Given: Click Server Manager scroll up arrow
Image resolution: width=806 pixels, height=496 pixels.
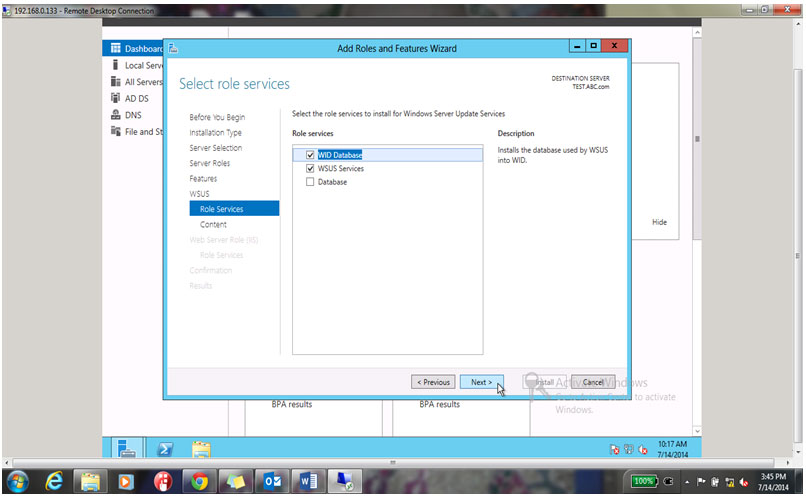Looking at the screenshot, I should [697, 32].
